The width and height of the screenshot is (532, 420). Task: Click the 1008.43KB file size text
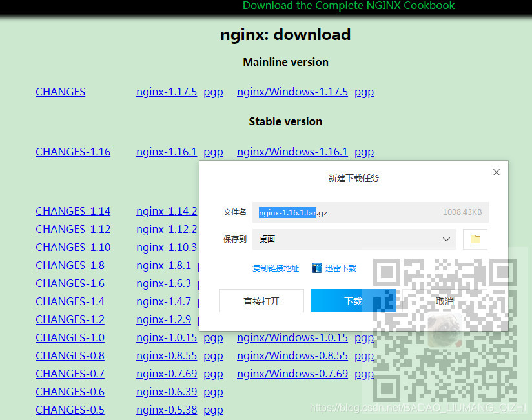(462, 212)
